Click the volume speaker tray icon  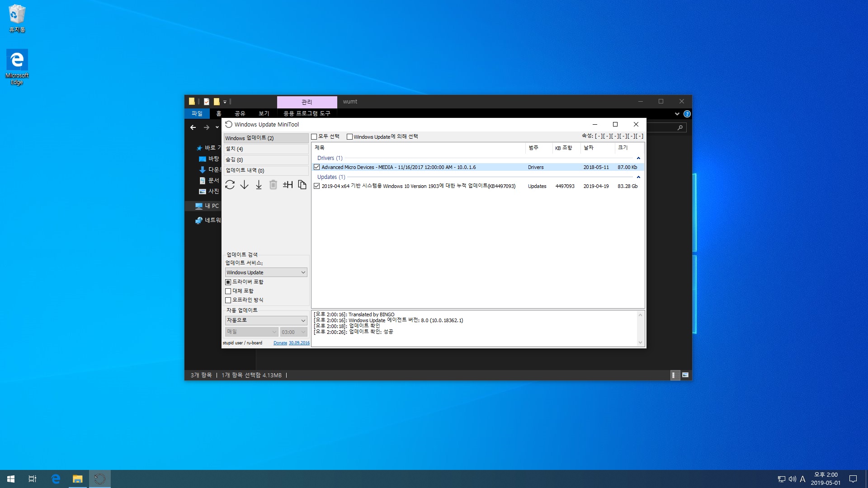tap(792, 479)
